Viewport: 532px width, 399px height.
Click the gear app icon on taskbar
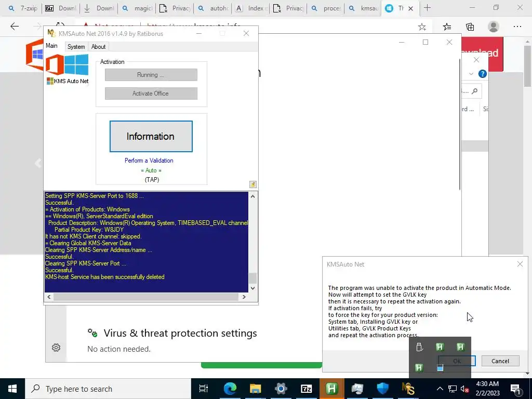[281, 389]
